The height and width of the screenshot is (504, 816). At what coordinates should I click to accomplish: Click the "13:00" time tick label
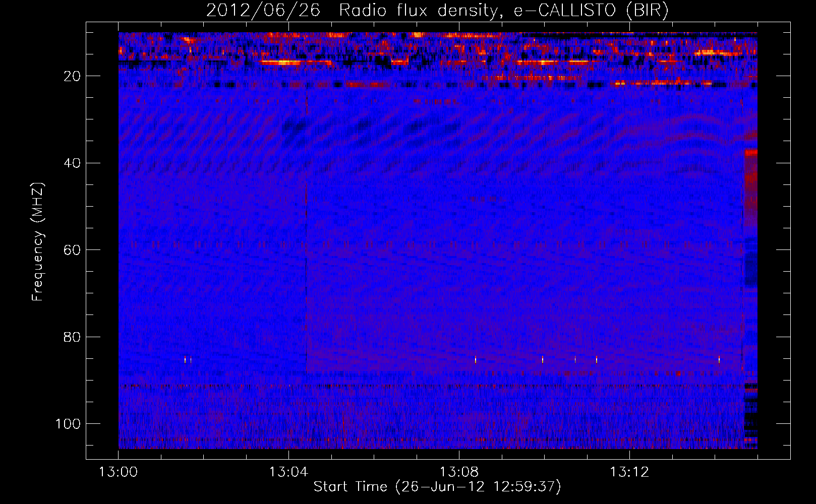tap(118, 472)
